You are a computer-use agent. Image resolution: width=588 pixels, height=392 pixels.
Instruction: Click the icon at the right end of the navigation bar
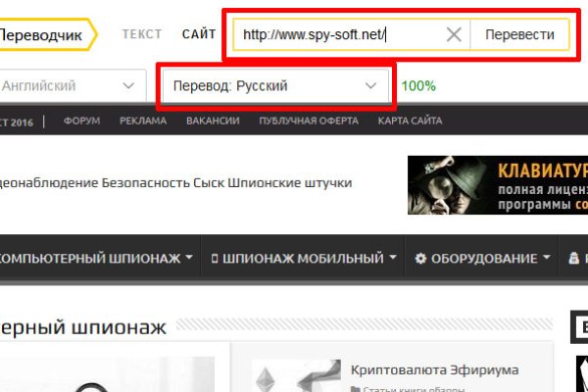click(575, 259)
